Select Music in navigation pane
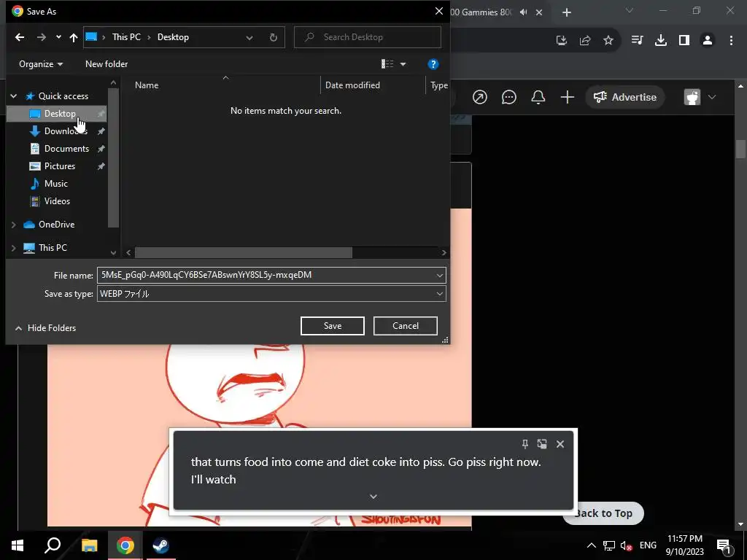The height and width of the screenshot is (560, 747). tap(55, 183)
